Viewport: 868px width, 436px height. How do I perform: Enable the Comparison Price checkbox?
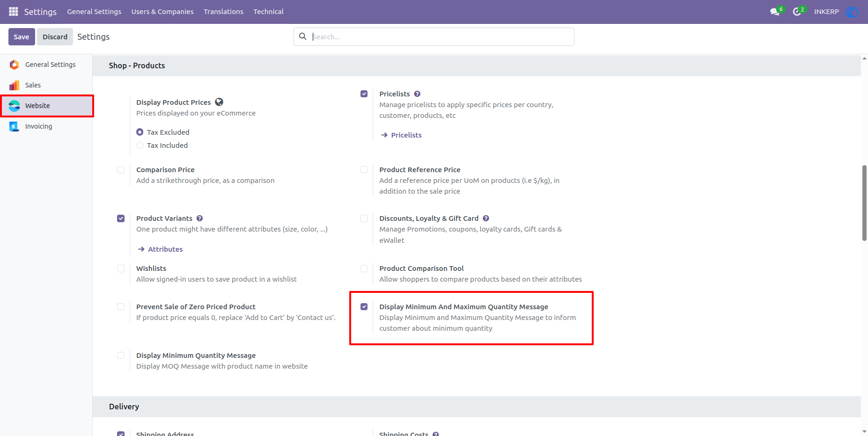coord(121,170)
